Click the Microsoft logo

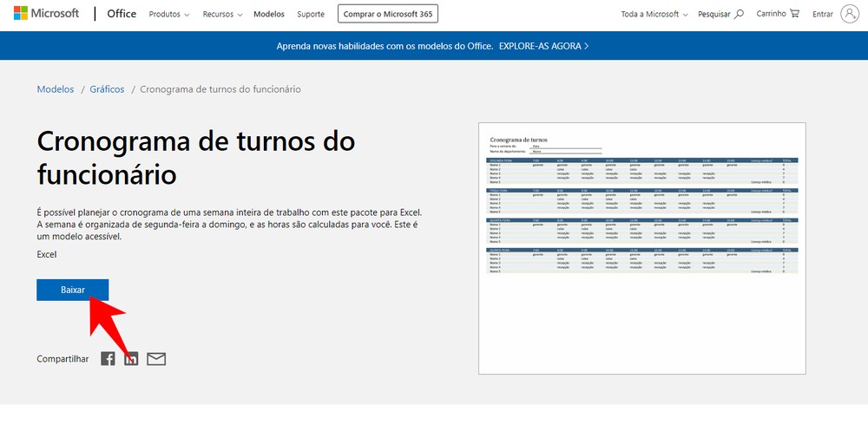47,14
